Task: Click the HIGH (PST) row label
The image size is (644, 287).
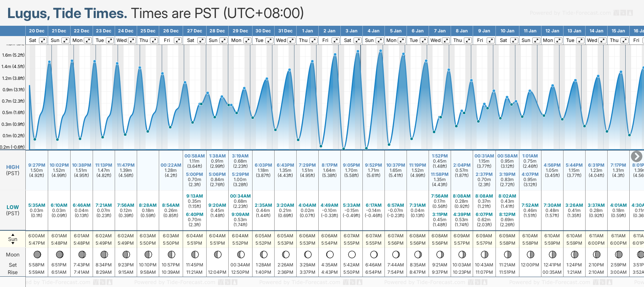Action: [x=13, y=170]
